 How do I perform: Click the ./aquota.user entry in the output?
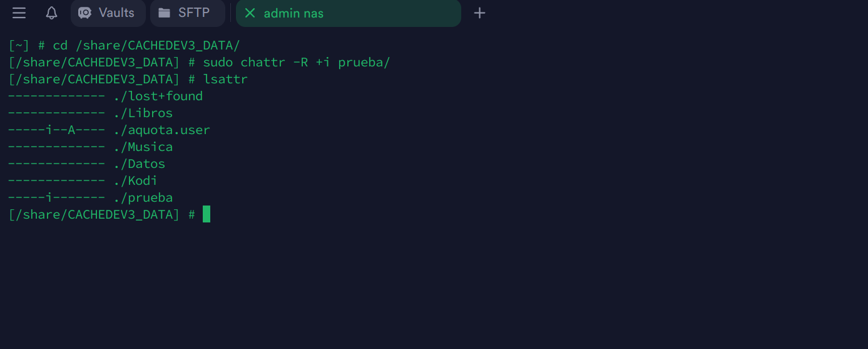point(162,130)
